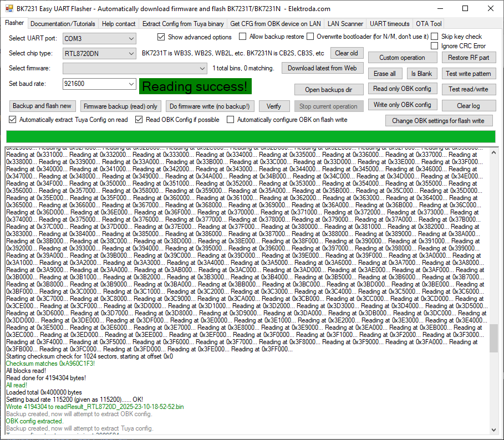Click the log scrollbar thumb

click(x=493, y=338)
